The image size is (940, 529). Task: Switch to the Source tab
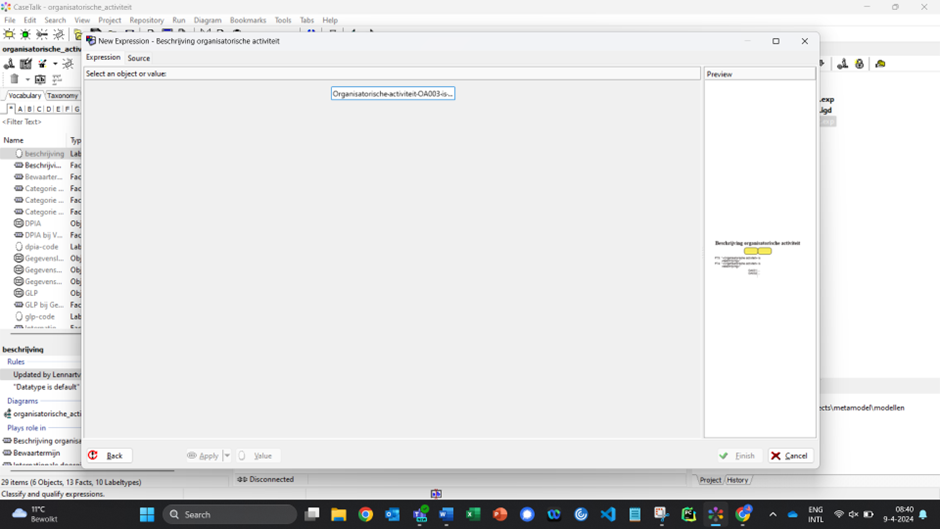click(138, 58)
